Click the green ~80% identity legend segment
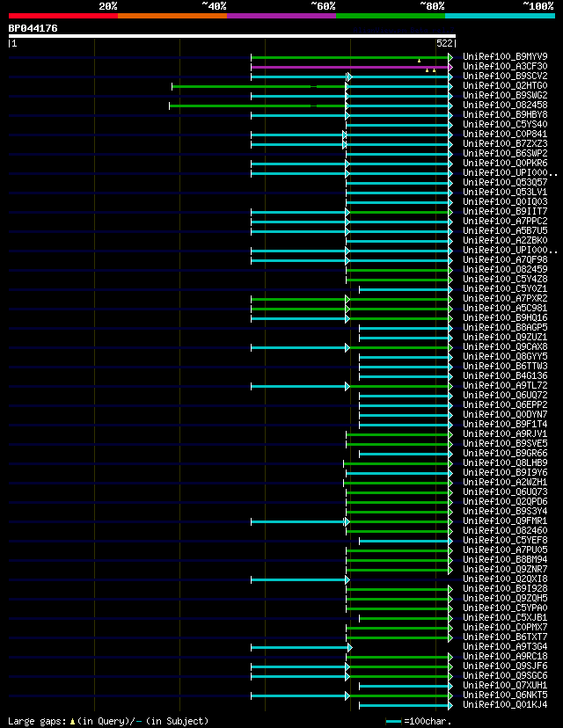The image size is (563, 728). pos(391,16)
